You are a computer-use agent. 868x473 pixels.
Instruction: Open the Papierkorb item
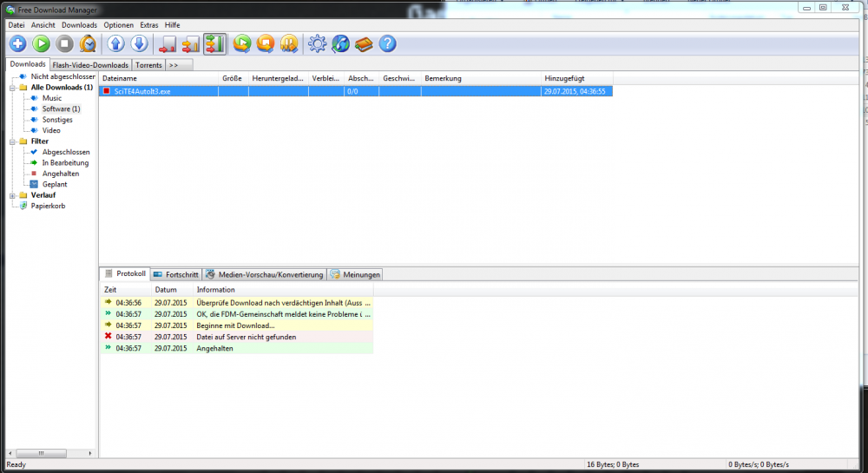point(48,206)
